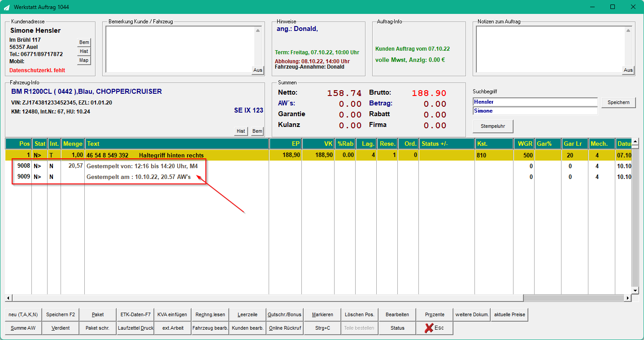Click the neu (T,A,K,N) button
This screenshot has height=340, width=644.
click(x=23, y=314)
